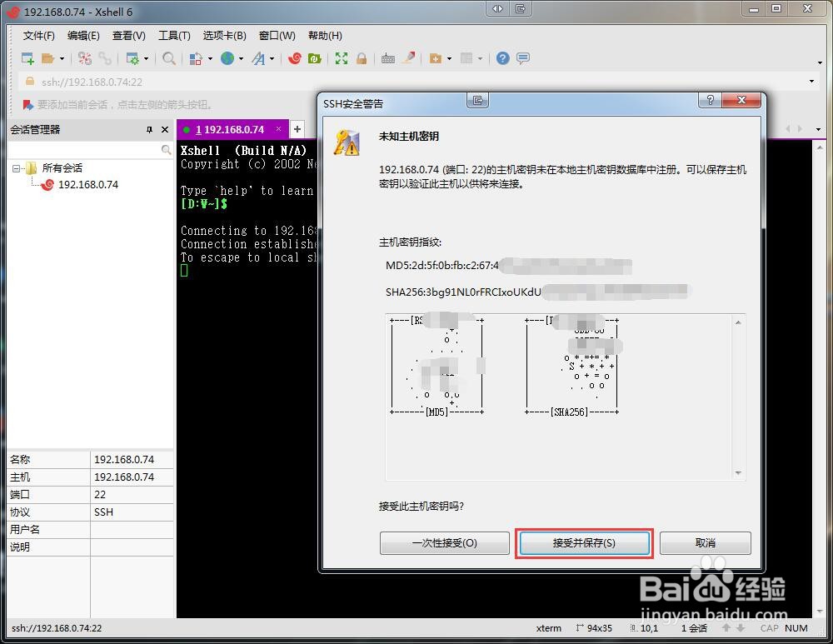Expand the Font dropdown arrow
Screen dimensions: 833x644
click(272, 58)
